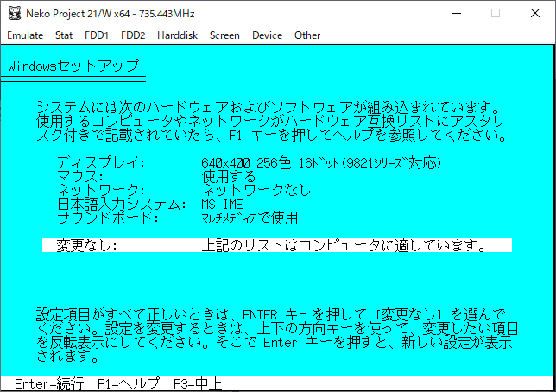The height and width of the screenshot is (392, 556).
Task: Open the Other menu
Action: click(x=307, y=35)
